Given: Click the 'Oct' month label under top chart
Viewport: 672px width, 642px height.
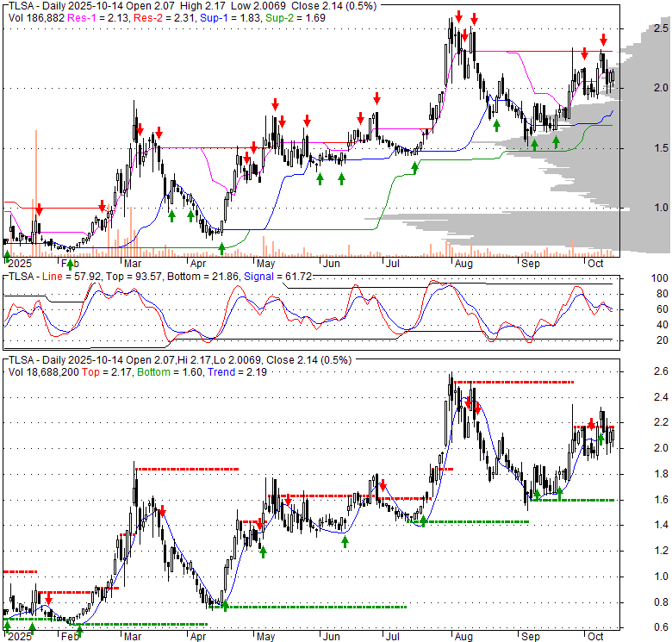Looking at the screenshot, I should pyautogui.click(x=595, y=264).
